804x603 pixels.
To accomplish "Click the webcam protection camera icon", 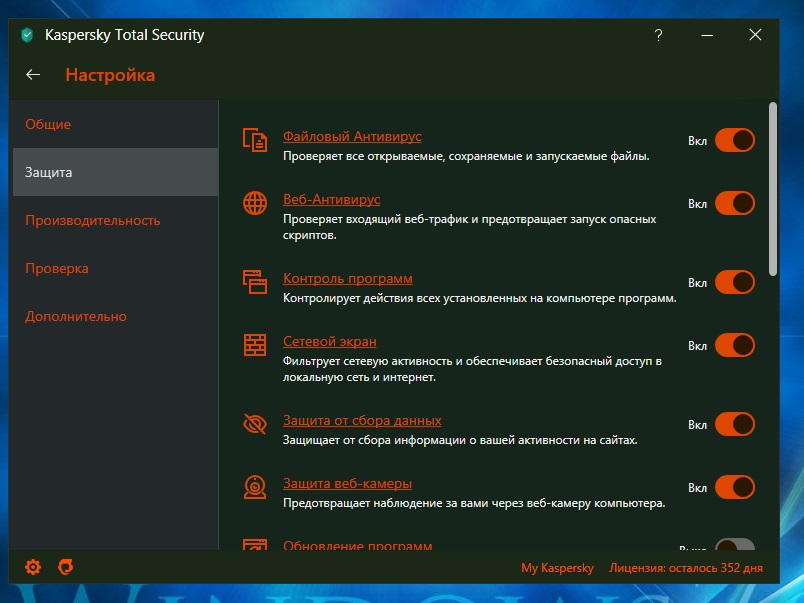I will coord(255,487).
